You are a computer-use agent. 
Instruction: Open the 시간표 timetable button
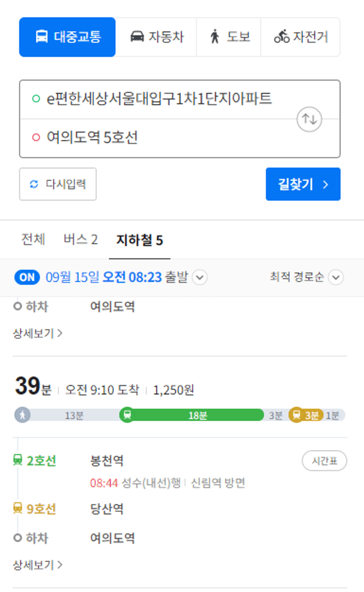(324, 461)
